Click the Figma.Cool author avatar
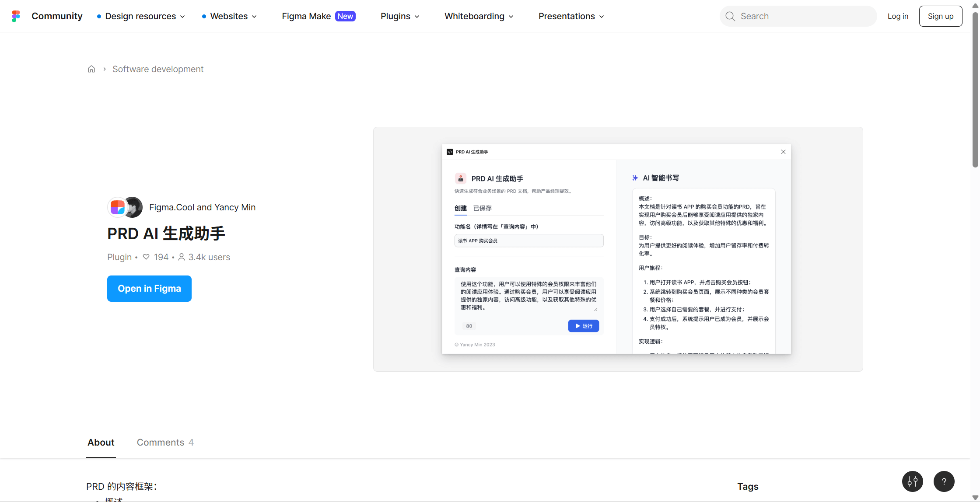This screenshot has height=502, width=980. (117, 207)
